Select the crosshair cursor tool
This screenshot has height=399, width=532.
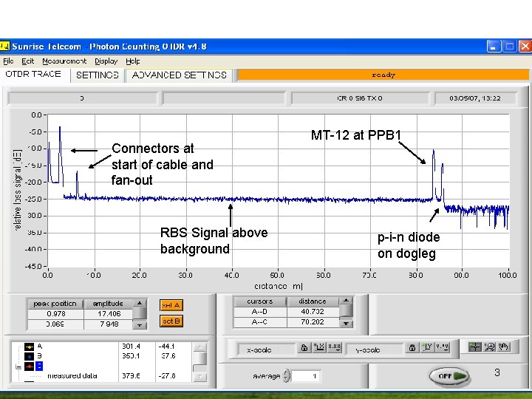474,347
